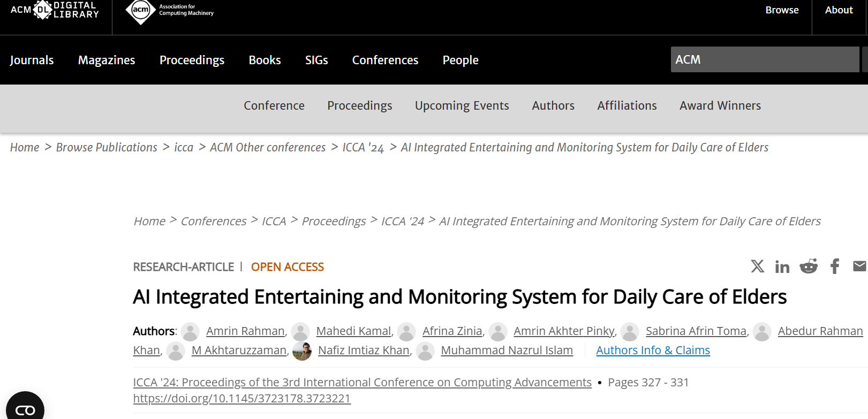Open author Muhammad Nazrul Islam's link
Screen dimensions: 868x419
tap(507, 351)
